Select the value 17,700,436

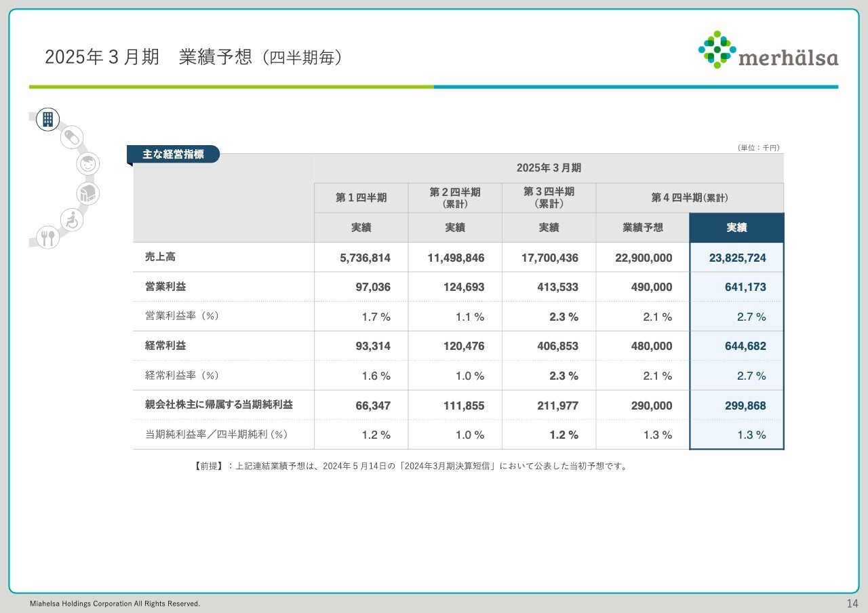coord(550,258)
